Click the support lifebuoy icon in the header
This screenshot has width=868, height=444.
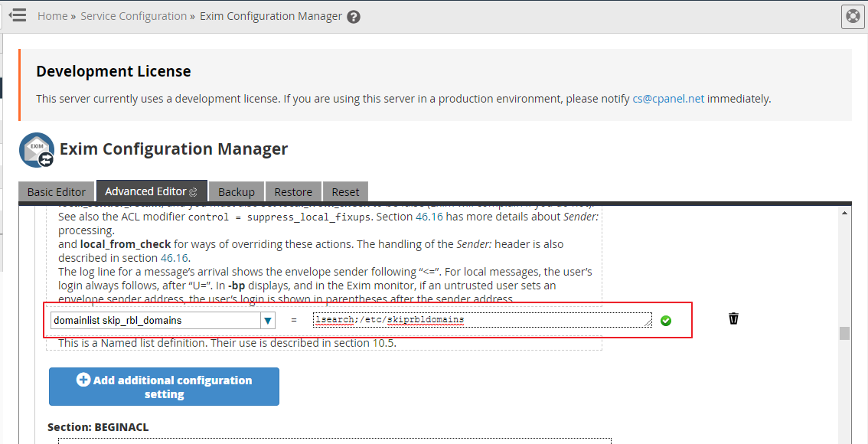tap(853, 17)
